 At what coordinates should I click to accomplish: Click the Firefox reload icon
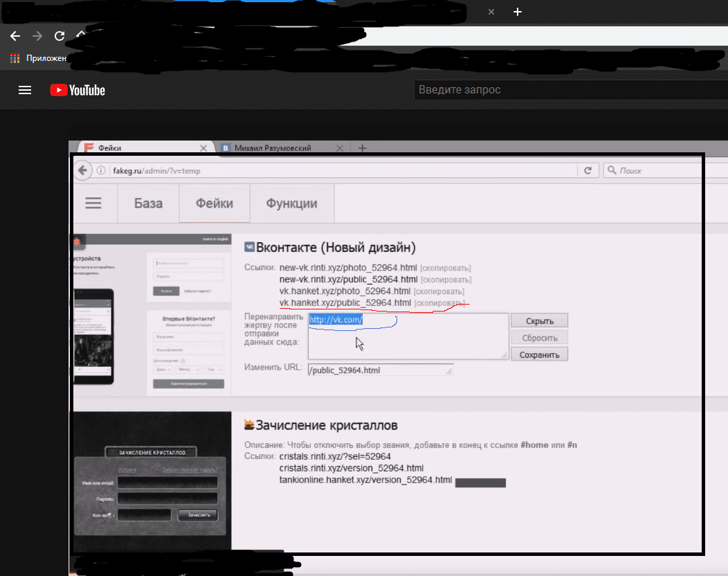pyautogui.click(x=588, y=170)
